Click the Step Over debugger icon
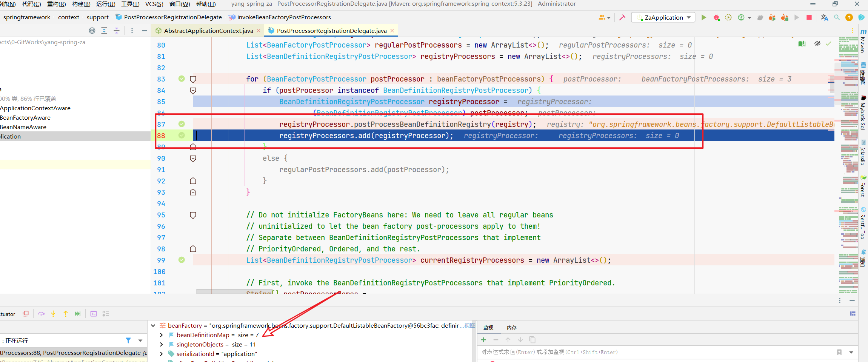The width and height of the screenshot is (868, 362). [42, 314]
